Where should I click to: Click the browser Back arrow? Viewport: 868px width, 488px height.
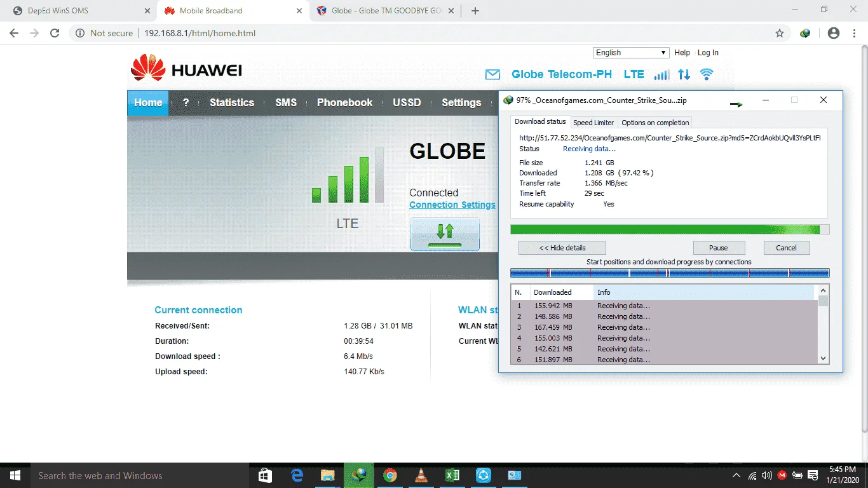pyautogui.click(x=14, y=33)
